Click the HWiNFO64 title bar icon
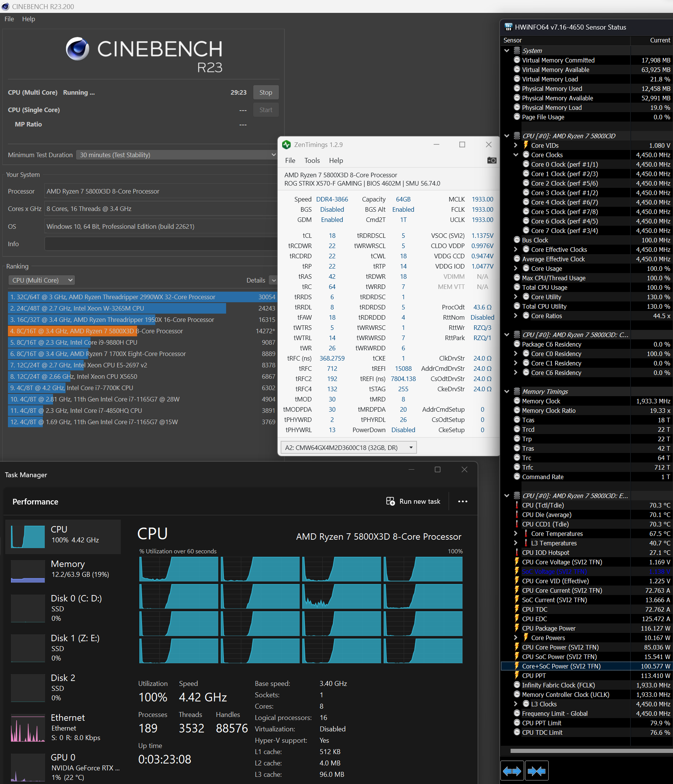The width and height of the screenshot is (673, 784). 508,27
